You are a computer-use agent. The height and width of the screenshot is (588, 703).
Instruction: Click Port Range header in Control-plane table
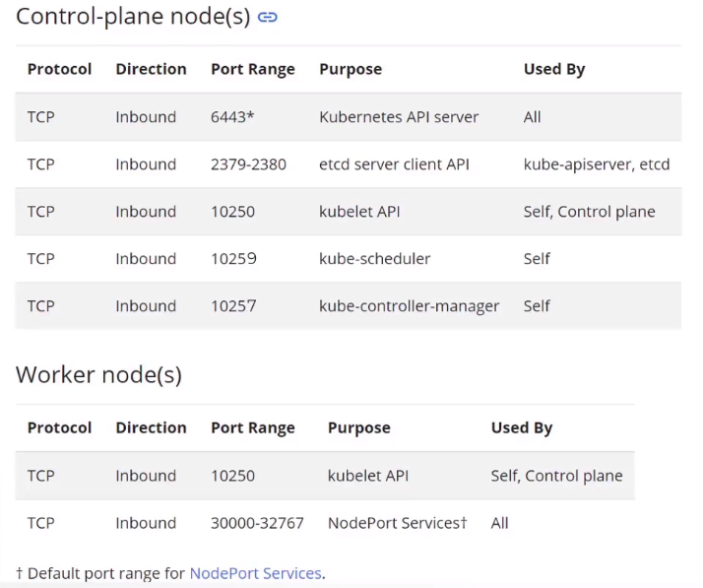(253, 69)
